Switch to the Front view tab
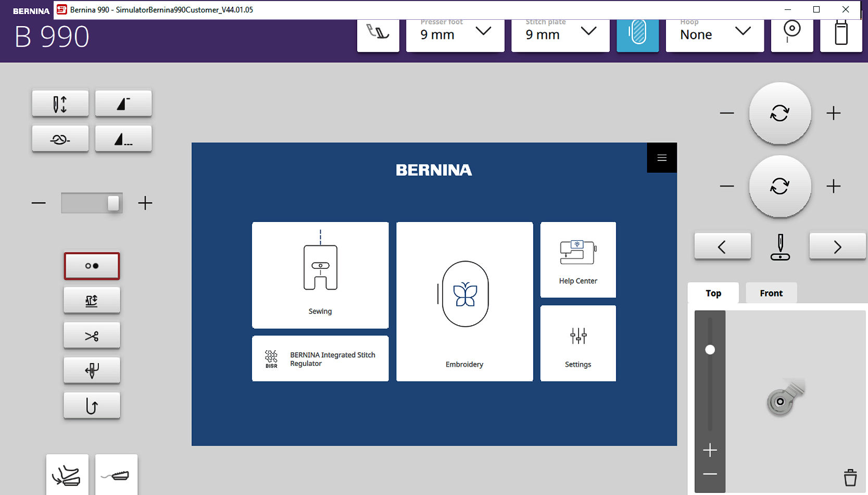The image size is (868, 495). tap(771, 293)
